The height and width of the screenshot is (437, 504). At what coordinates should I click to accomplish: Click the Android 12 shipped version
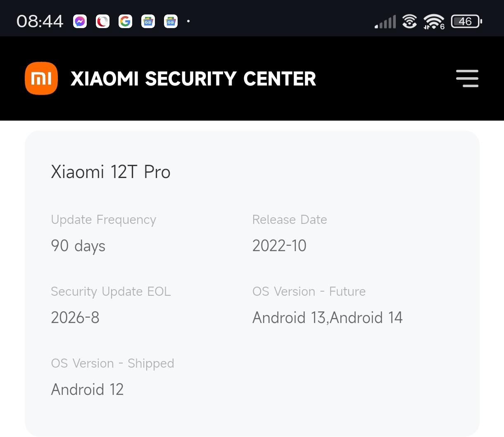click(87, 389)
